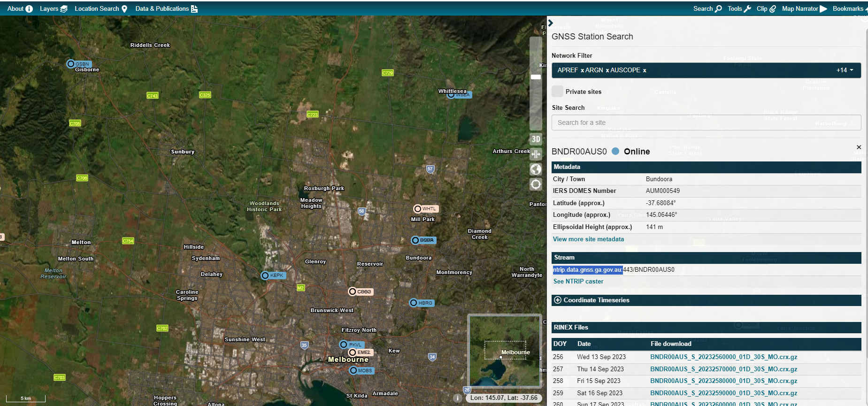Download RINEX file for Thu 14 Sep 2023
Viewport: 868px width, 406px height.
(723, 369)
